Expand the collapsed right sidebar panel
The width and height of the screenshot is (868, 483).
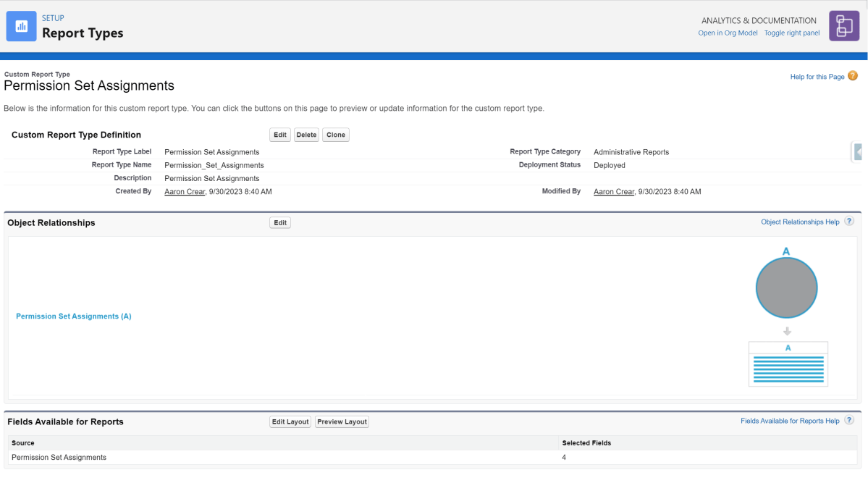[x=857, y=151]
